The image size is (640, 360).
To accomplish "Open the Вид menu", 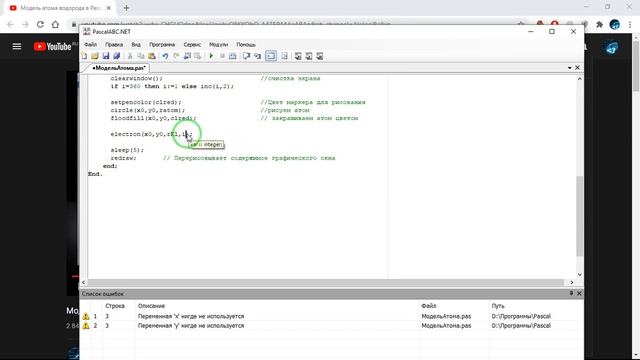I will [136, 44].
